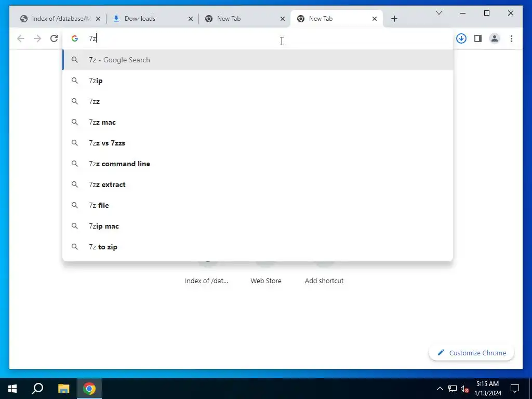Click the muted volume tray icon

tap(465, 389)
